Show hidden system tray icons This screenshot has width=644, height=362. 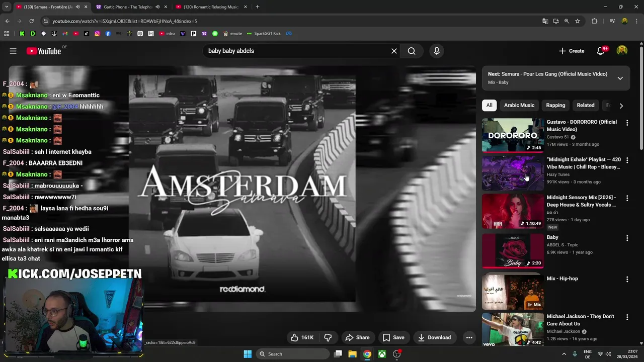point(563,354)
